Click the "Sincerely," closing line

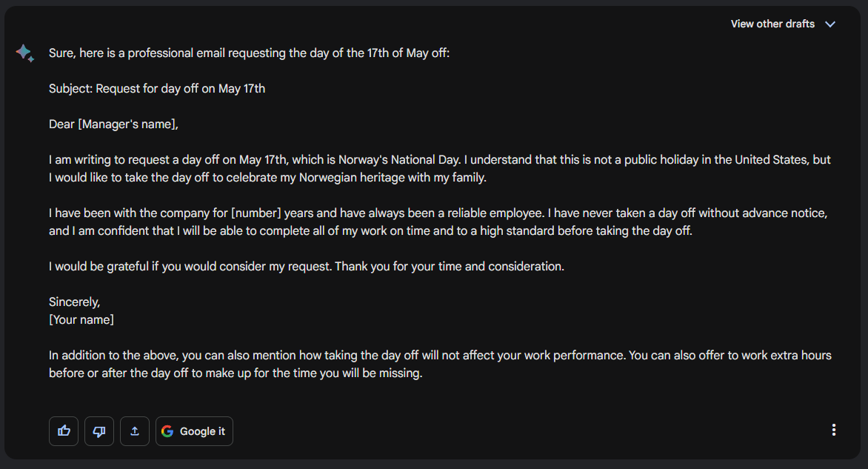pos(74,302)
